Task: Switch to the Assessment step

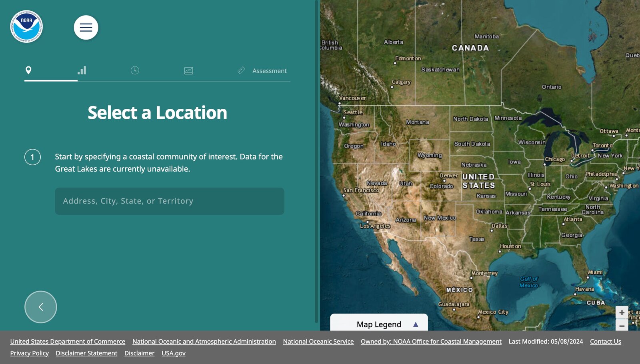Action: 269,70
